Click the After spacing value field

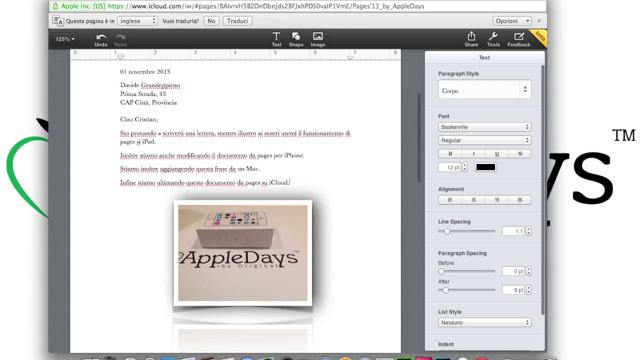click(513, 290)
